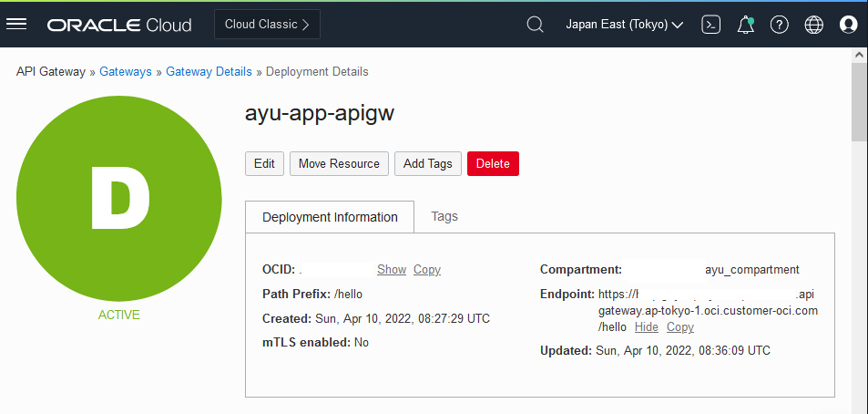The height and width of the screenshot is (414, 868).
Task: Open the help question mark icon
Action: click(780, 25)
